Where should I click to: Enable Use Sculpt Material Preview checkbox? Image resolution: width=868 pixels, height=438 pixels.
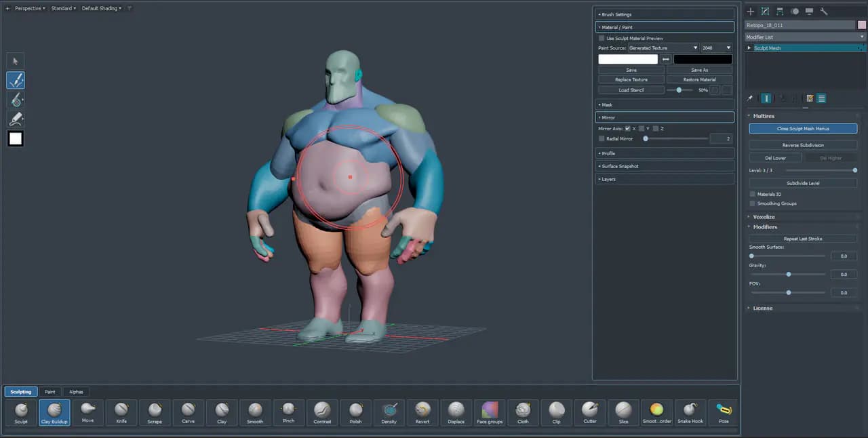pyautogui.click(x=601, y=39)
